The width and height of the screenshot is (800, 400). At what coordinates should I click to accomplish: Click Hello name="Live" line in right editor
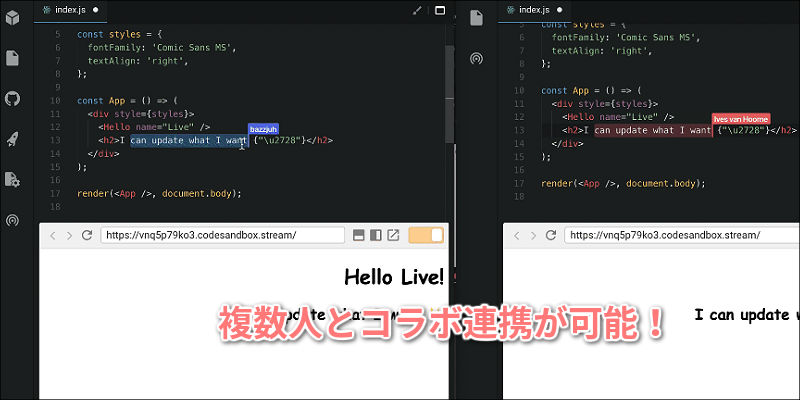pyautogui.click(x=618, y=117)
